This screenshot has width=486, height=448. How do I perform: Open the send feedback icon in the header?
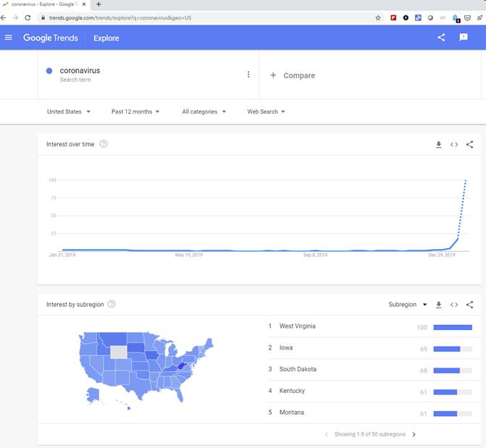464,38
